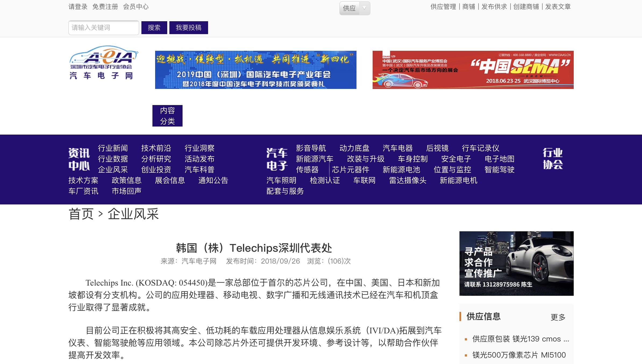Open 分析研究 menu item
The width and height of the screenshot is (642, 364).
click(156, 159)
